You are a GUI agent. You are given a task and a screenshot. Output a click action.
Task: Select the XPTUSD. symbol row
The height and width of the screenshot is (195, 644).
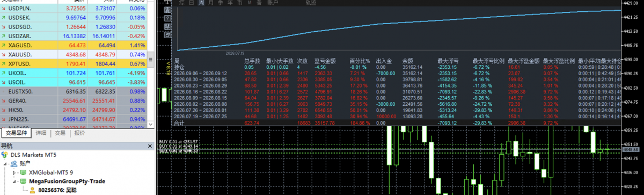[x=74, y=63]
